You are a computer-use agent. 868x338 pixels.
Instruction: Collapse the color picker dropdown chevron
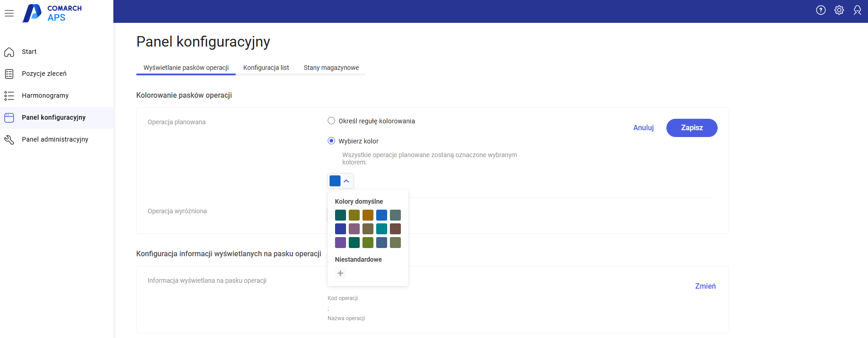coord(346,181)
